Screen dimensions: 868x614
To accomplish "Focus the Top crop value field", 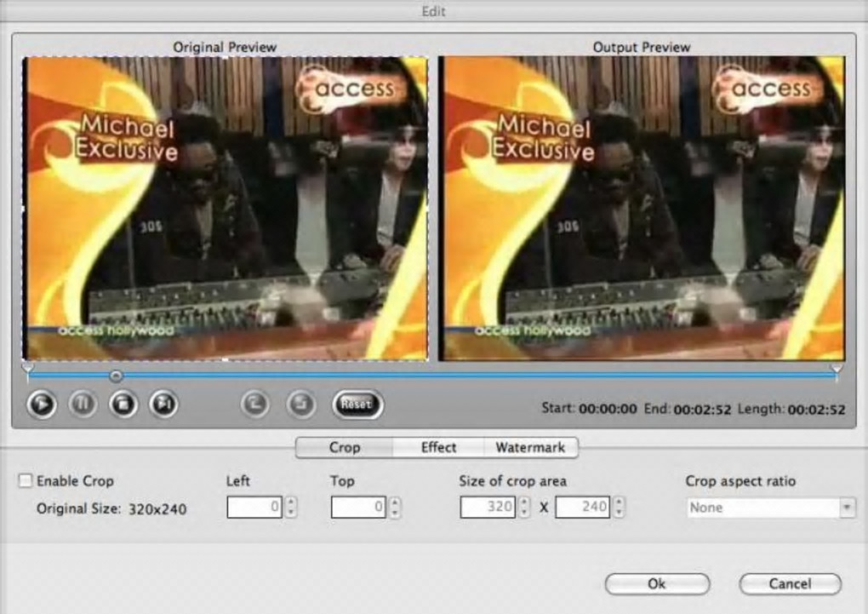I will [358, 507].
